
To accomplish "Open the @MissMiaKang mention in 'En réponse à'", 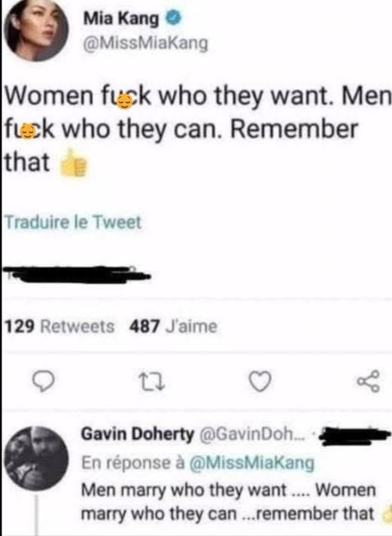I will 251,463.
